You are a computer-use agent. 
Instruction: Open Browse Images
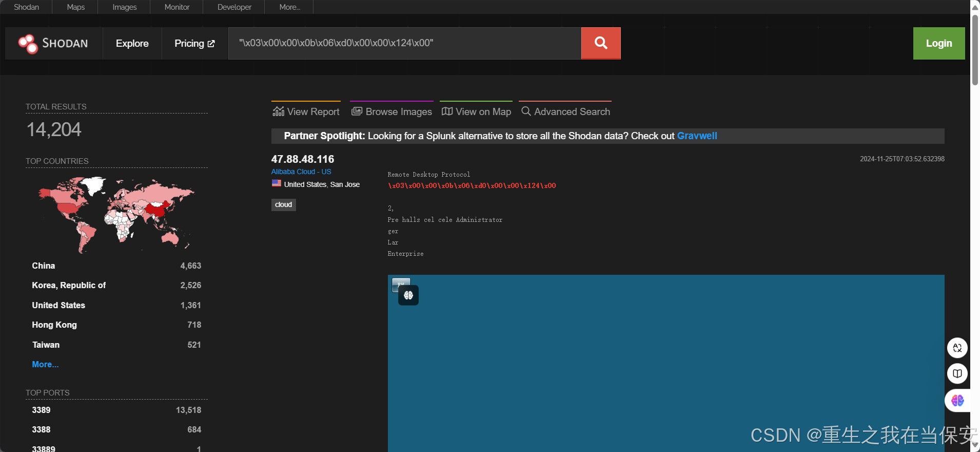pyautogui.click(x=392, y=111)
